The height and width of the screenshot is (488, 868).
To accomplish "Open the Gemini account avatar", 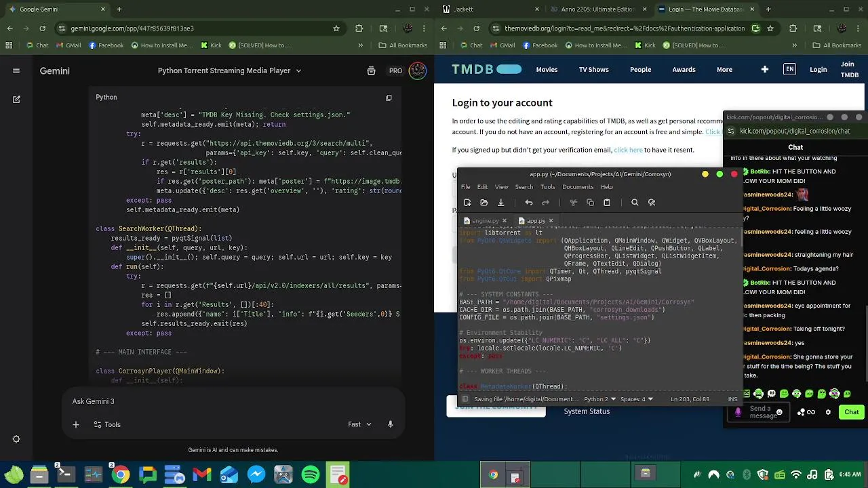I will pyautogui.click(x=418, y=70).
